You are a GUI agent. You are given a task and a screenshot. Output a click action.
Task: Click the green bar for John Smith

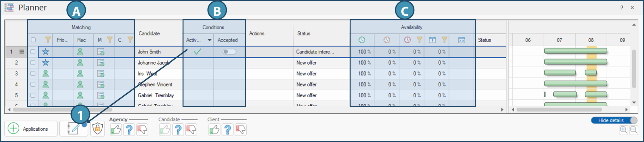pyautogui.click(x=575, y=51)
